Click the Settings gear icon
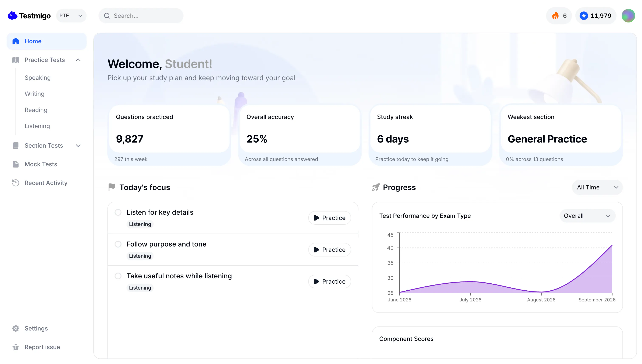Screen dimensions: 642x364 coord(16,328)
